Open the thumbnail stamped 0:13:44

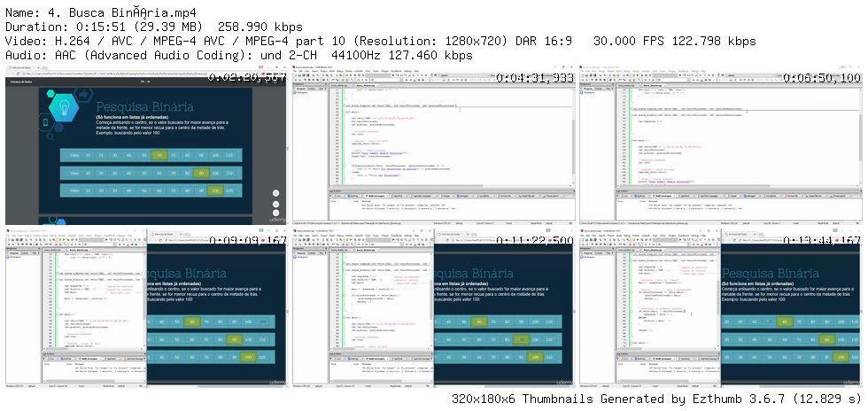(x=721, y=306)
